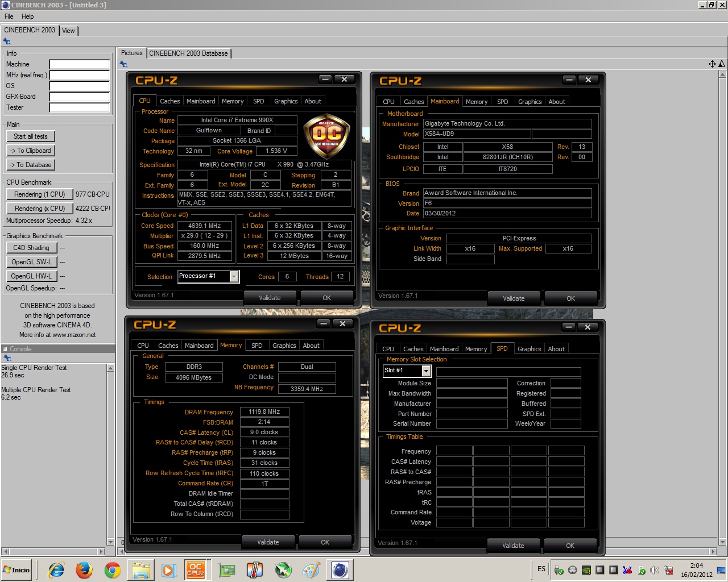Viewport: 728px width, 582px height.
Task: Click the To Clipboard button
Action: click(31, 151)
